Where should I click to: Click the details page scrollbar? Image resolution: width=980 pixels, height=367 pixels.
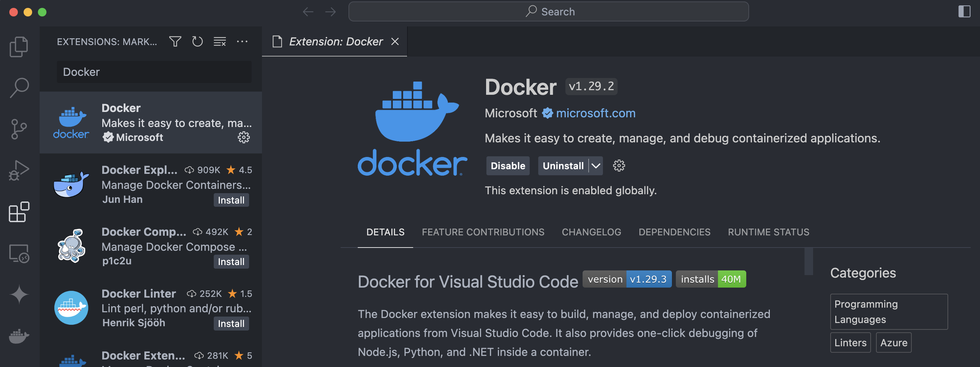click(808, 261)
